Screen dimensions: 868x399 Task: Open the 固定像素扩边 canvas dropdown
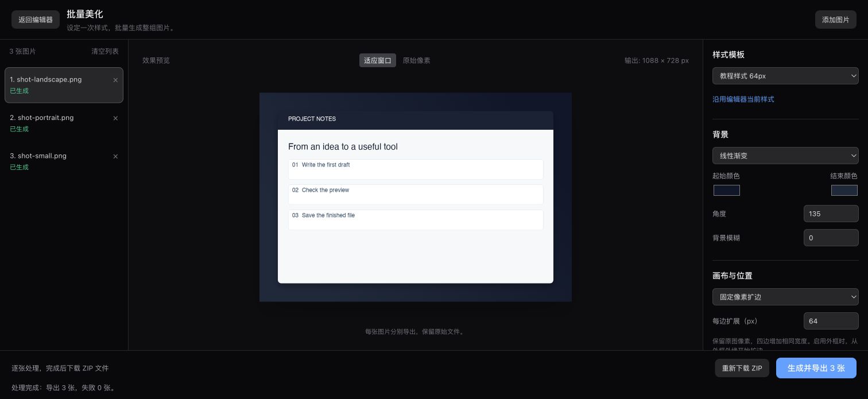click(785, 297)
